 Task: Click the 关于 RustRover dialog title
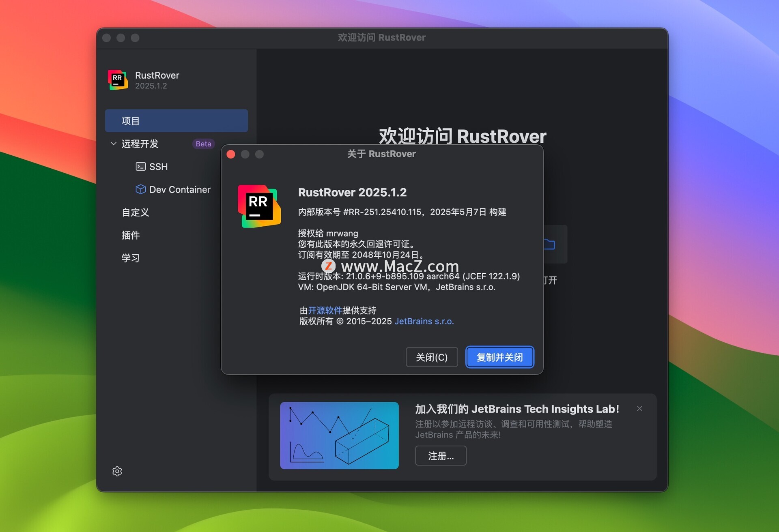coord(381,154)
